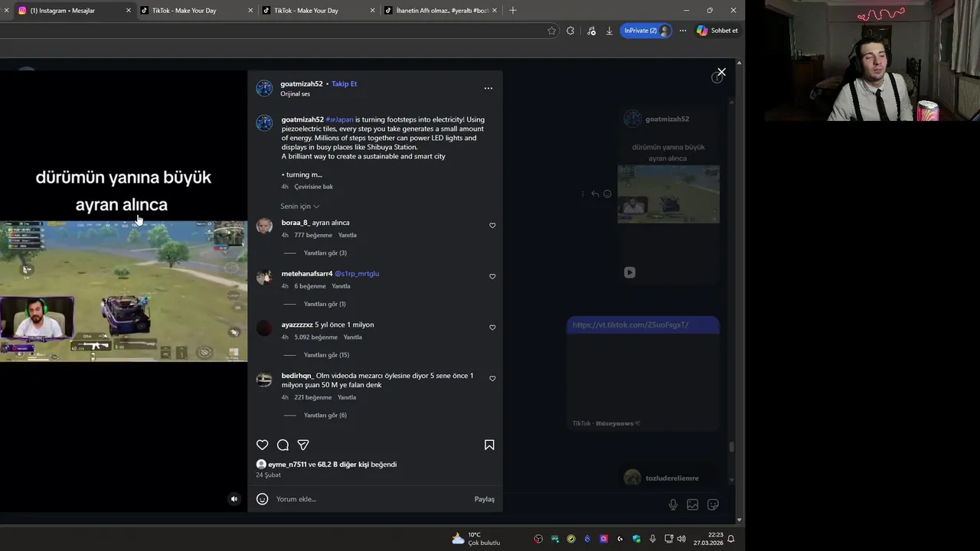Screen dimensions: 980x551
Task: Like ayazzzzxz's comment
Action: point(492,328)
